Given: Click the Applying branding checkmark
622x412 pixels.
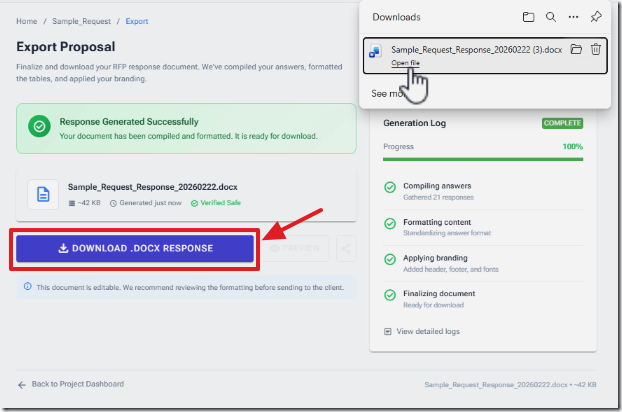Looking at the screenshot, I should (x=390, y=259).
